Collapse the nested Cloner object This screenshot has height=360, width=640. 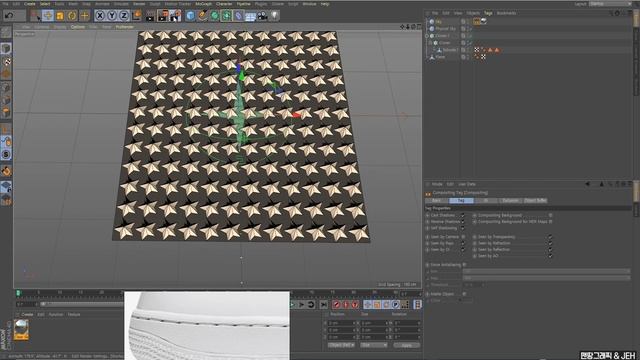pos(431,42)
